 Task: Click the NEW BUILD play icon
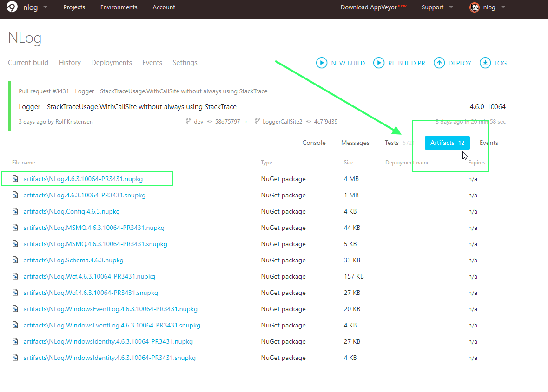pos(322,63)
